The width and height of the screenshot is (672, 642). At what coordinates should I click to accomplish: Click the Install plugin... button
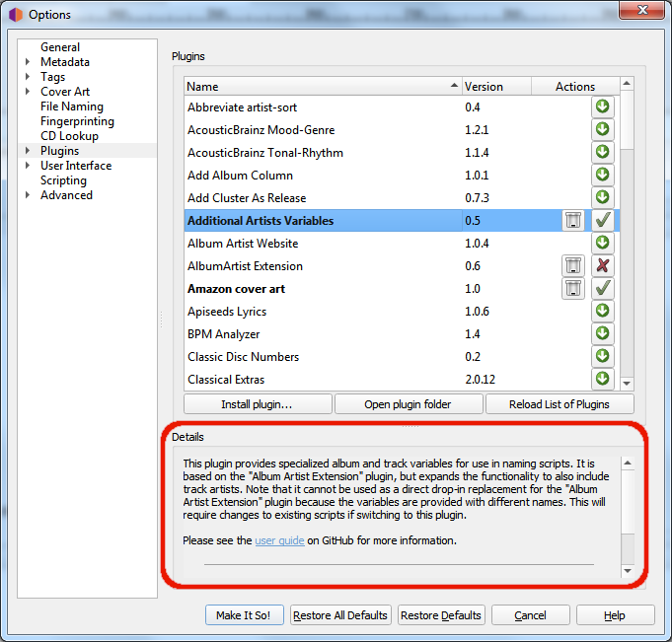257,404
